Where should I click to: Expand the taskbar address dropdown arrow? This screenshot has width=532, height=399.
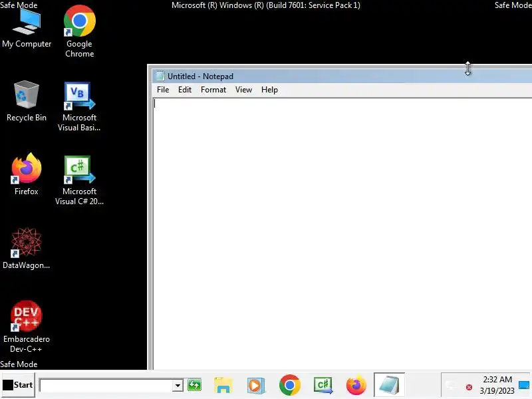[x=178, y=386]
